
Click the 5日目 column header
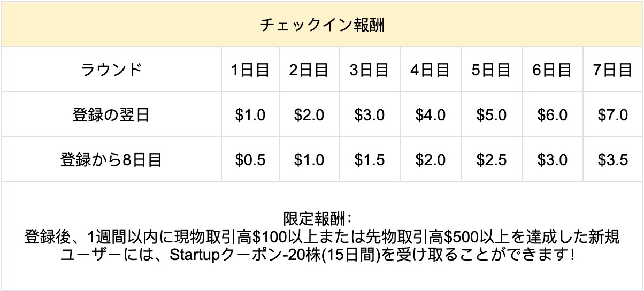tap(490, 70)
